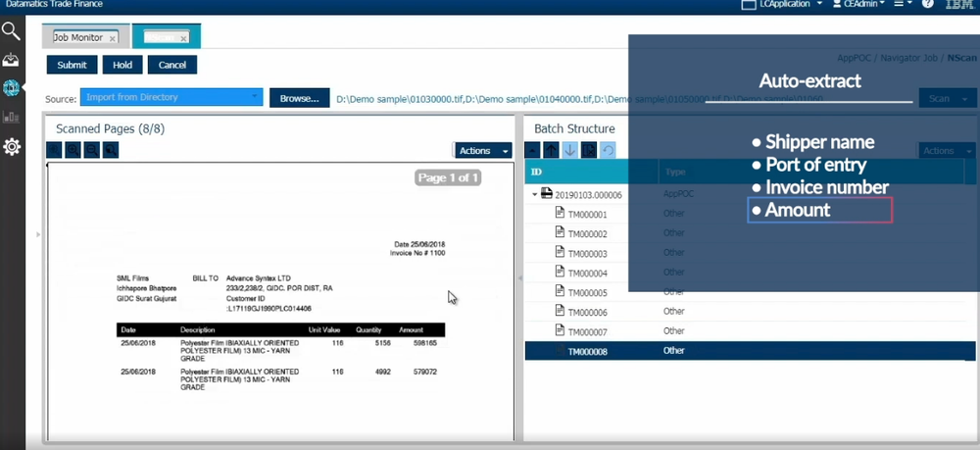Click the Scanned Pages (8/8) heading

click(x=110, y=128)
